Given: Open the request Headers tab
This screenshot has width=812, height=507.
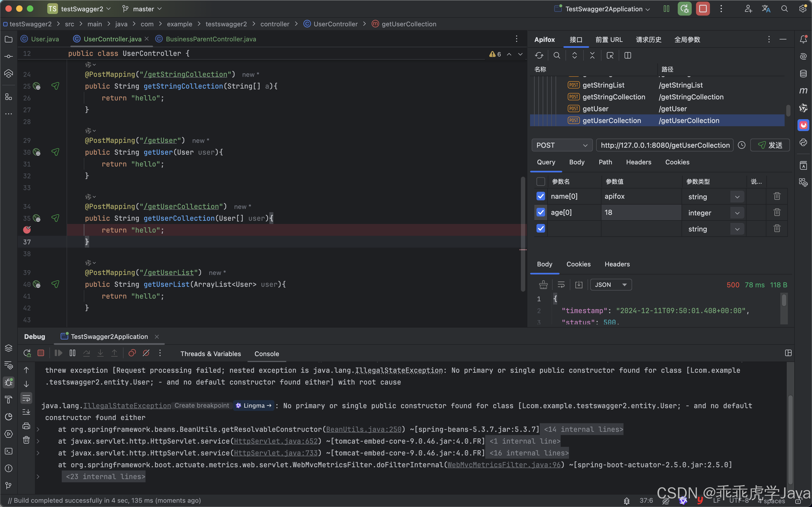Looking at the screenshot, I should [x=638, y=162].
